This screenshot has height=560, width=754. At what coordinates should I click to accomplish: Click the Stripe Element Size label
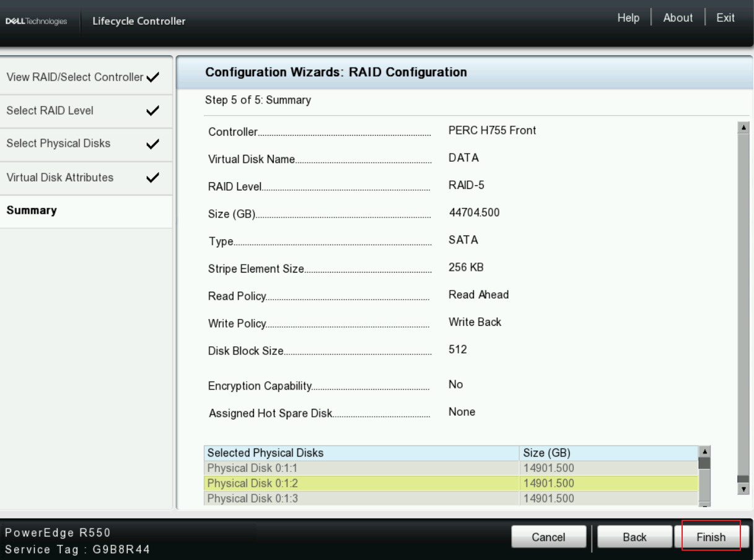[x=256, y=268]
